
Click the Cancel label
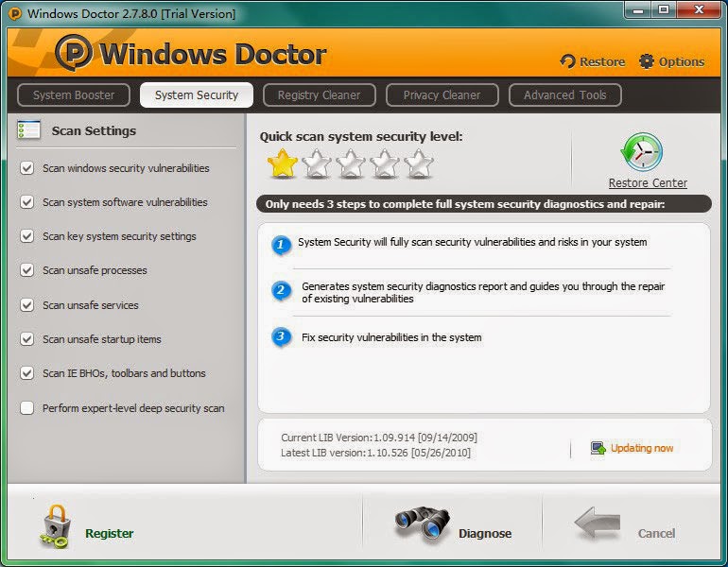656,534
